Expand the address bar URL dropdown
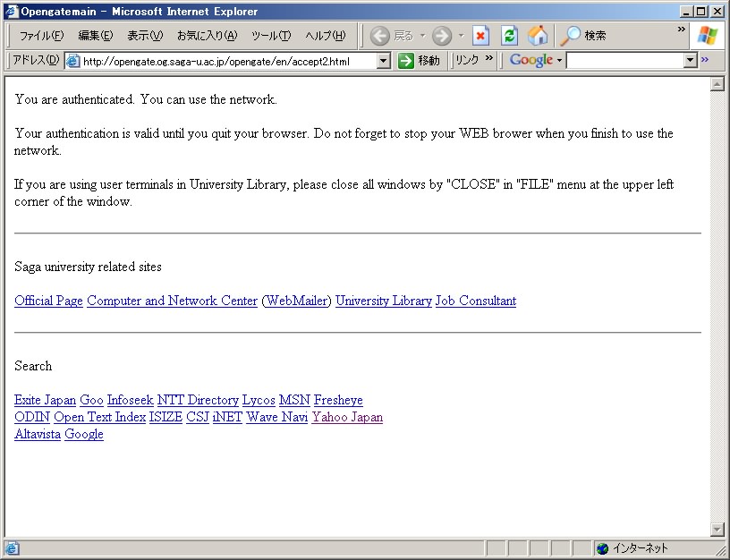730x560 pixels. [x=384, y=61]
